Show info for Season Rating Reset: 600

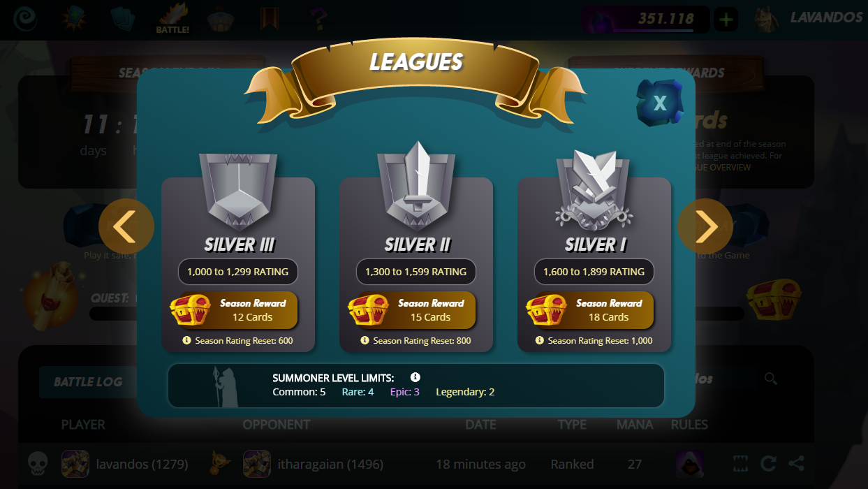(186, 340)
